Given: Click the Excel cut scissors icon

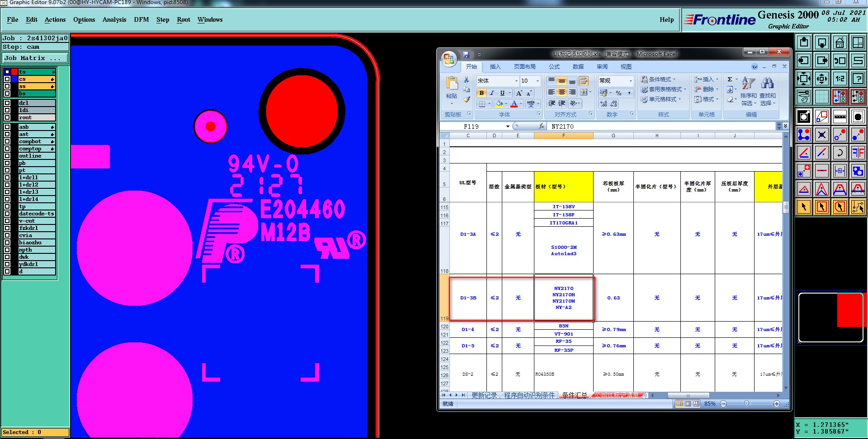Looking at the screenshot, I should 467,80.
